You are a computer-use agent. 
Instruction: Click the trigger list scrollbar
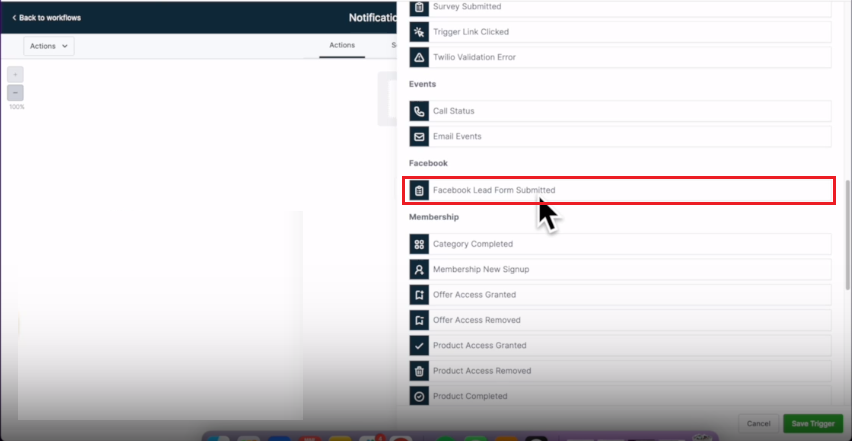point(848,235)
